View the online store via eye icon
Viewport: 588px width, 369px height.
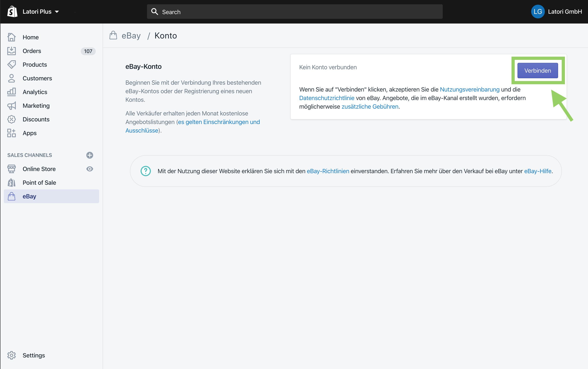(90, 169)
